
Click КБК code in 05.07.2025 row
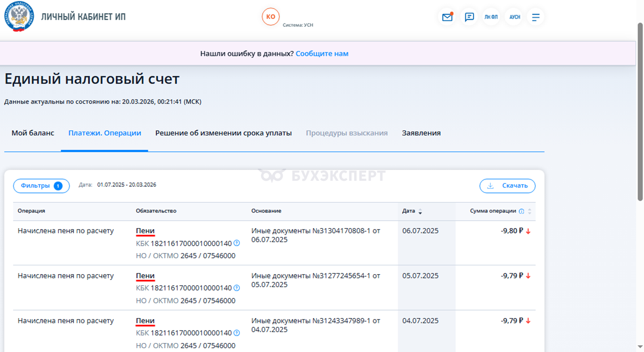tap(191, 288)
